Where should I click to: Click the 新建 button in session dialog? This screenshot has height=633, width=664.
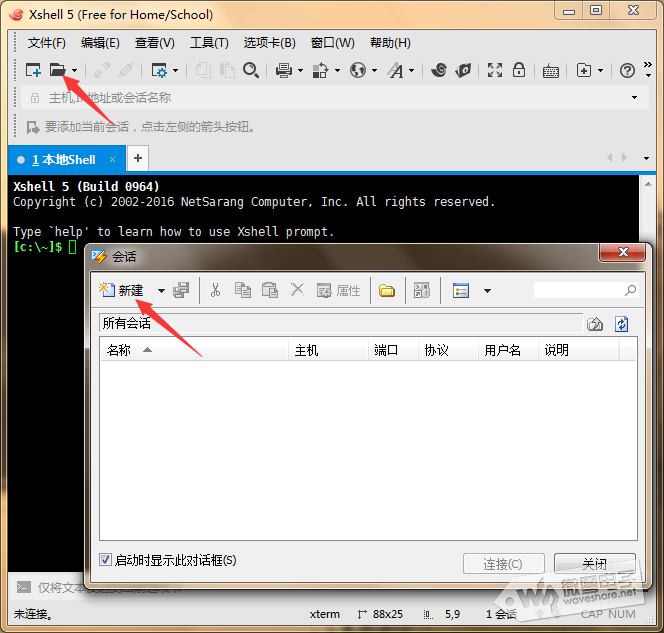point(122,291)
